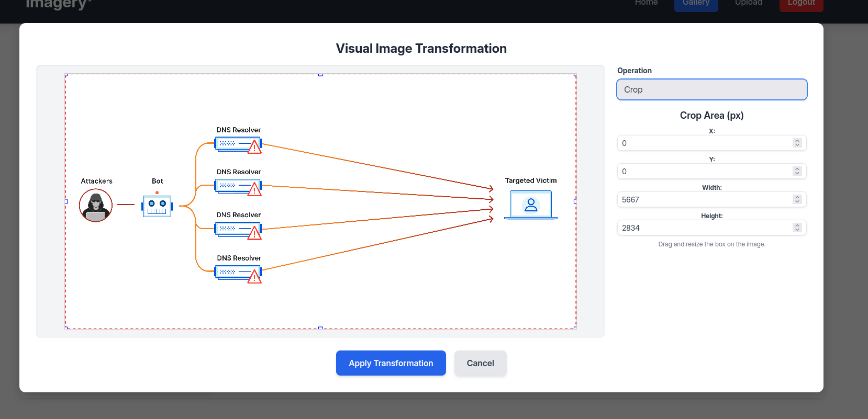Click the Logout button in header
The image size is (868, 419).
(801, 4)
